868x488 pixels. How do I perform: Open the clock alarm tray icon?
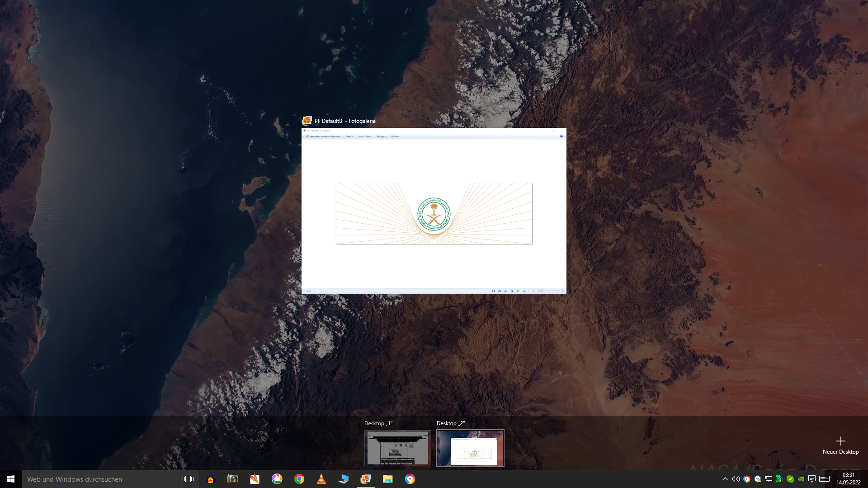757,479
